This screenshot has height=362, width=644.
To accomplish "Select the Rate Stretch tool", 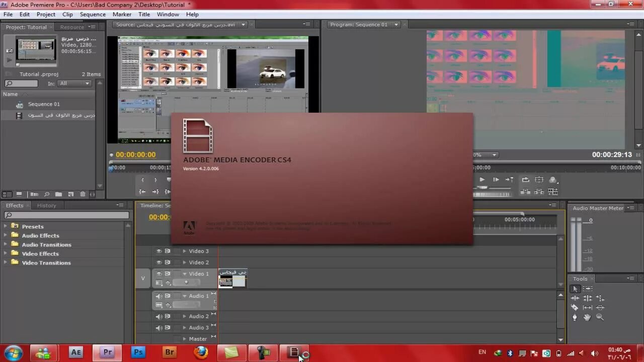I will tap(600, 298).
